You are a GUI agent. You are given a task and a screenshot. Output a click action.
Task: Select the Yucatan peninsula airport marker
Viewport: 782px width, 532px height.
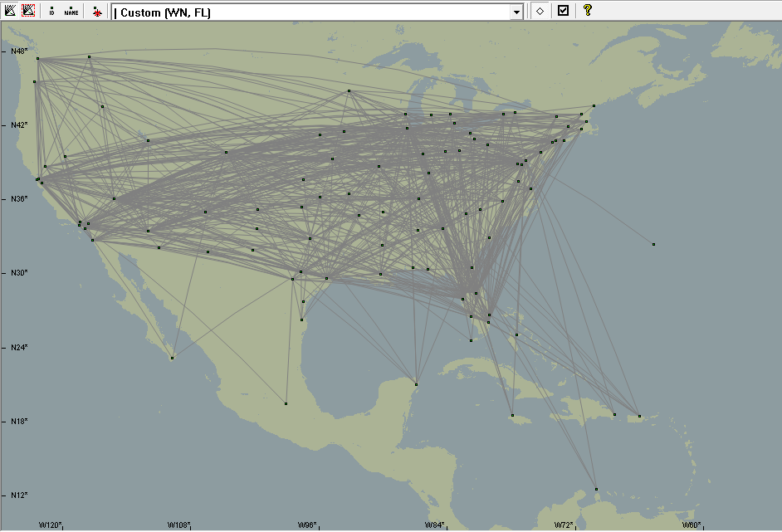coord(417,384)
